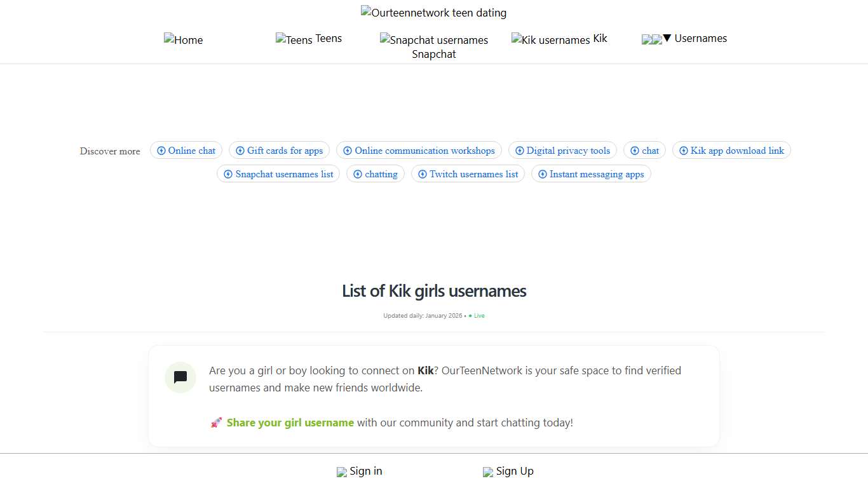868x488 pixels.
Task: Click the chat bubble icon in the info card
Action: (180, 377)
